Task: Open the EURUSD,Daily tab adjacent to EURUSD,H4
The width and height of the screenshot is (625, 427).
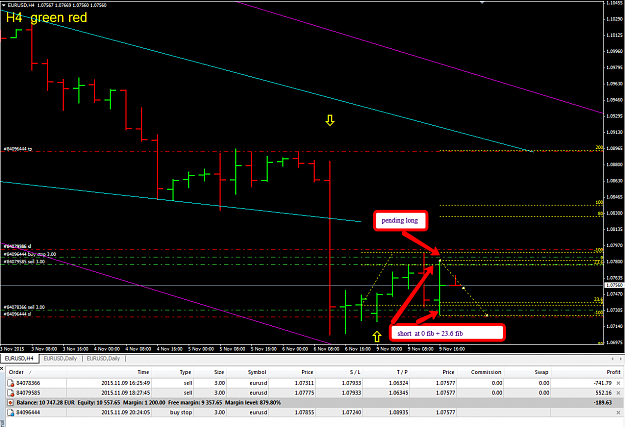Action: pos(60,358)
